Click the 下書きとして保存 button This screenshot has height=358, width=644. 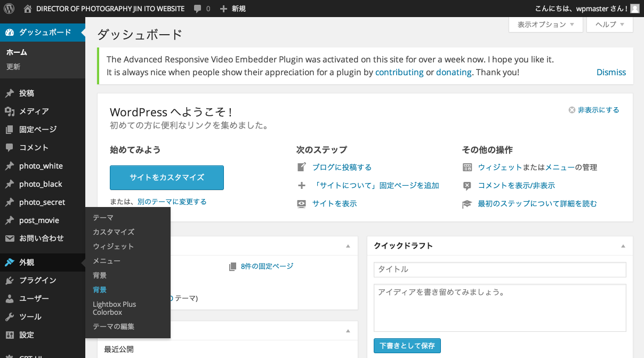407,346
